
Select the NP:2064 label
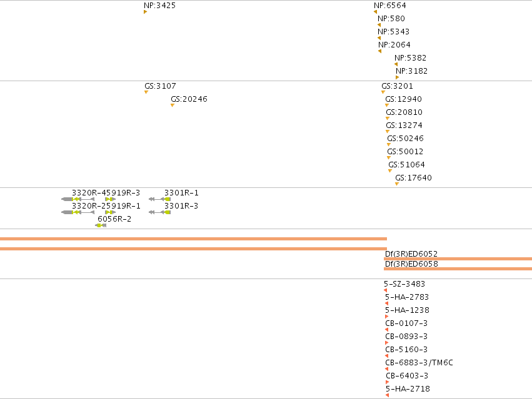pyautogui.click(x=394, y=45)
